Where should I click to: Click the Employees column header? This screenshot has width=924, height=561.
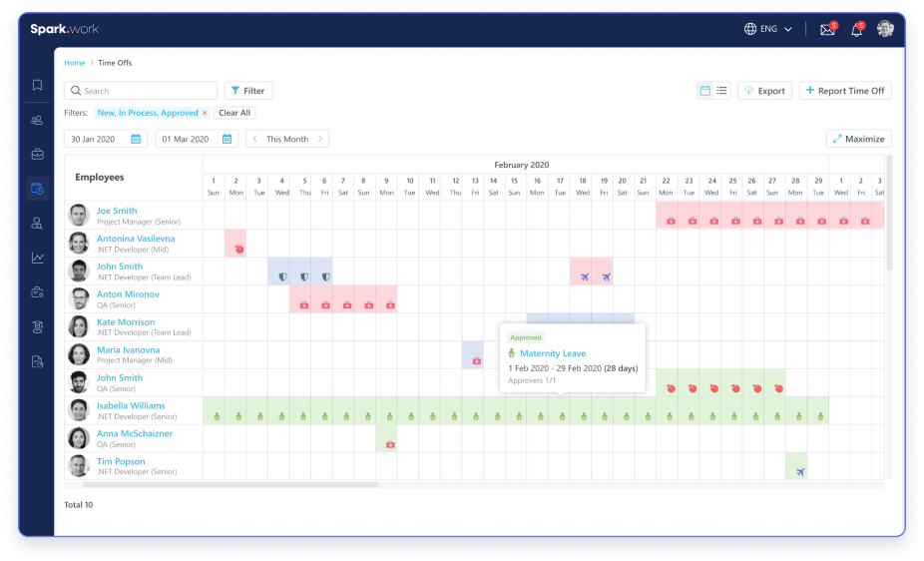[100, 178]
